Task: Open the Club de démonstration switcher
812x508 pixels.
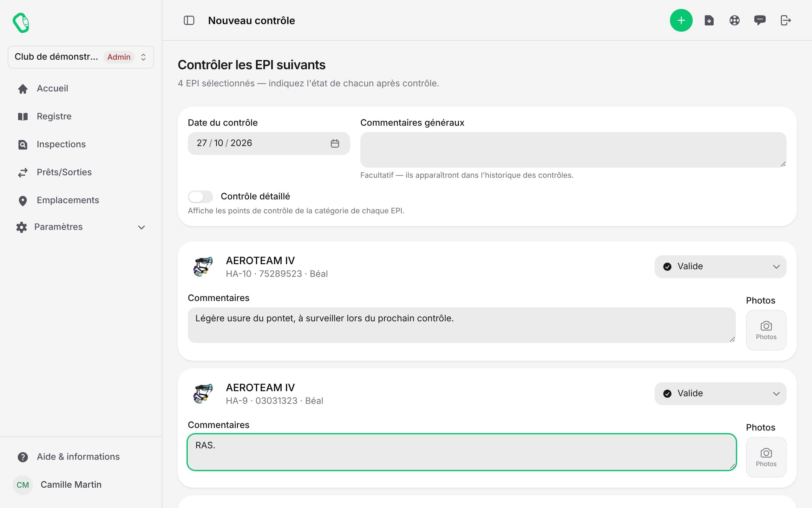Action: point(81,57)
